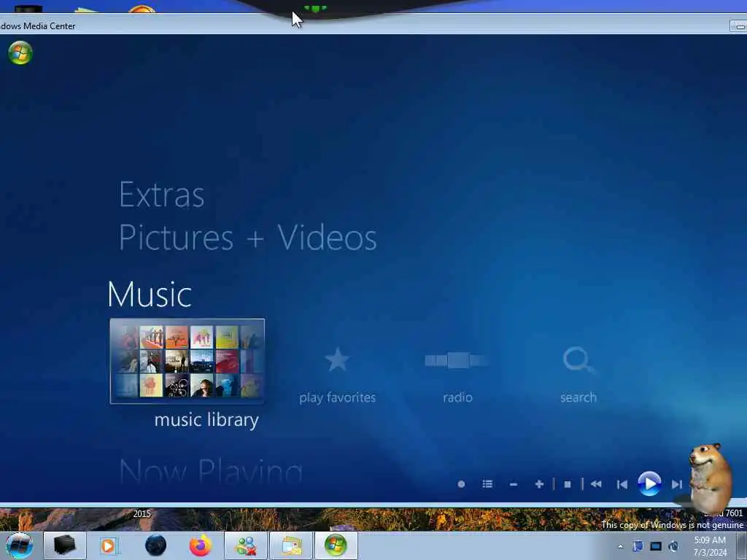Increase volume with the plus button
Image resolution: width=747 pixels, height=560 pixels.
click(x=539, y=484)
